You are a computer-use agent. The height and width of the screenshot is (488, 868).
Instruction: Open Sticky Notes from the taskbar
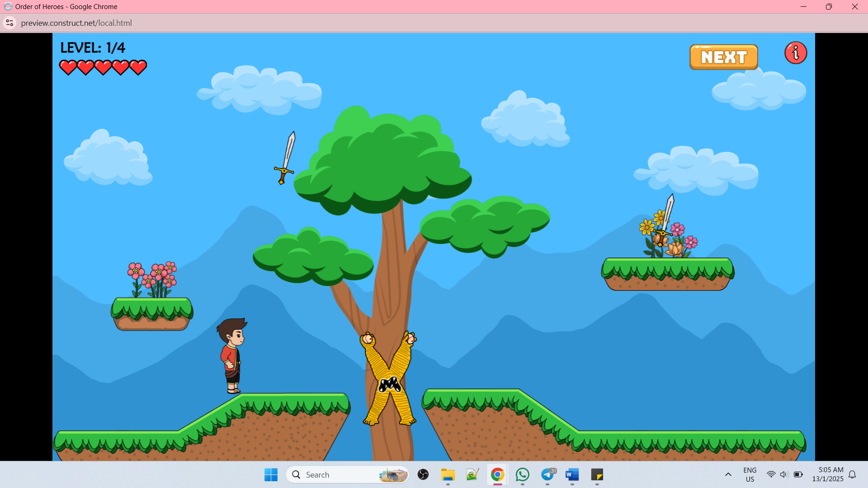pos(597,474)
